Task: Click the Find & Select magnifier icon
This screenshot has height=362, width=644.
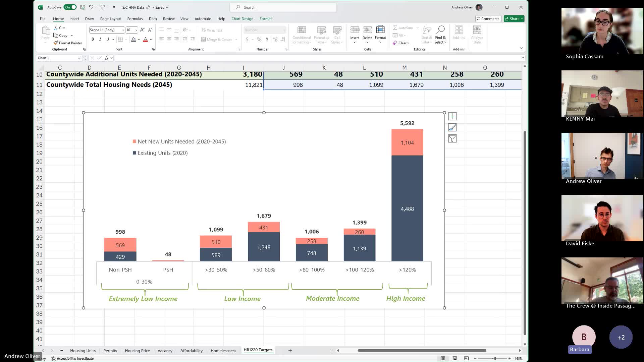Action: [x=440, y=30]
